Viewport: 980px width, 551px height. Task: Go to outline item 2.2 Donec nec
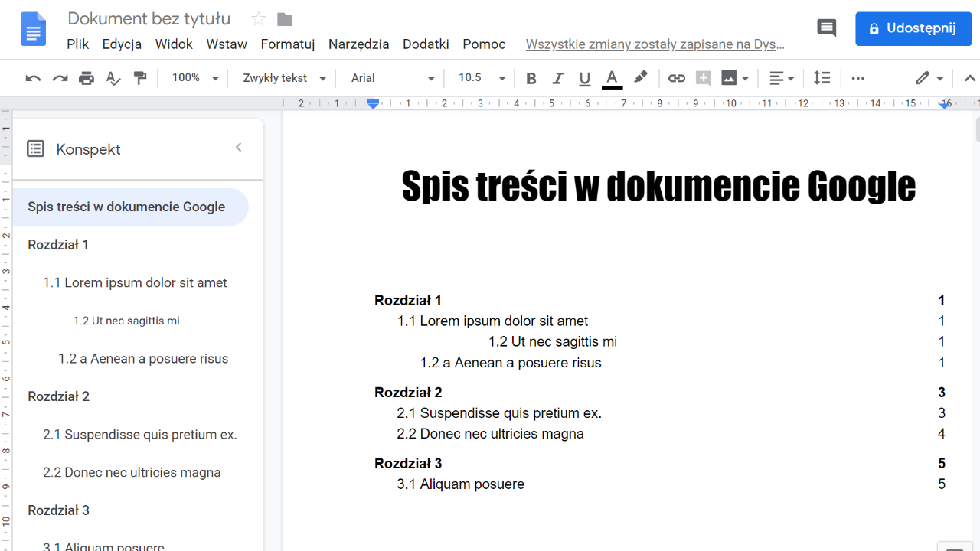click(x=132, y=472)
